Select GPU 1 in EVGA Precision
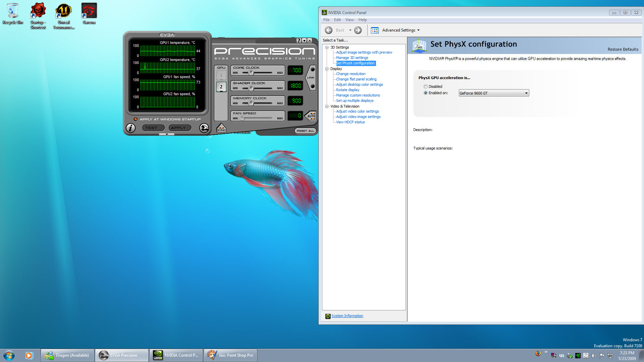This screenshot has width=644, height=362. pos(221,75)
